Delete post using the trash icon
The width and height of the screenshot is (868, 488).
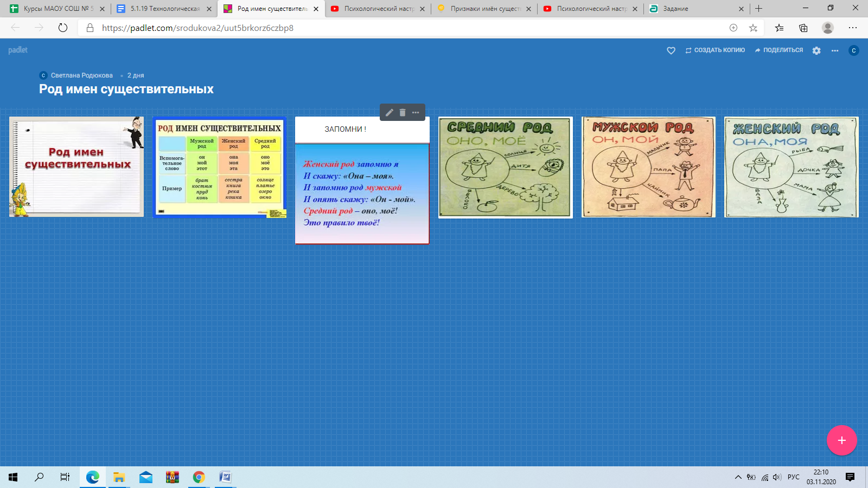pos(403,113)
